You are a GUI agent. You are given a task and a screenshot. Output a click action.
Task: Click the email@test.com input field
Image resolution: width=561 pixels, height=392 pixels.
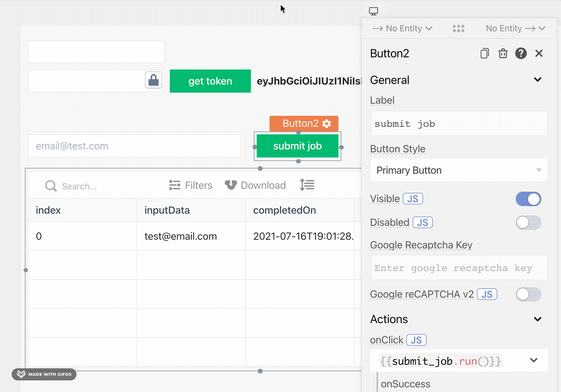point(134,146)
